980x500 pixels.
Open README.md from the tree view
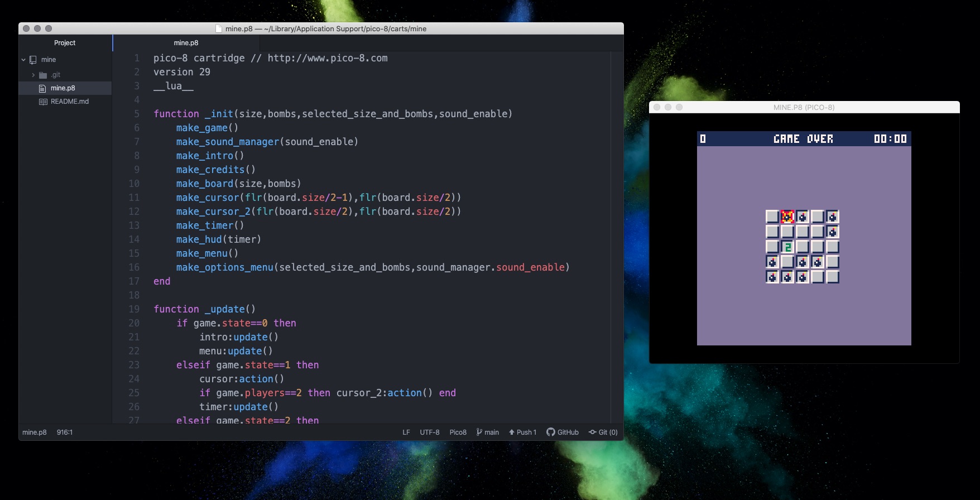70,102
